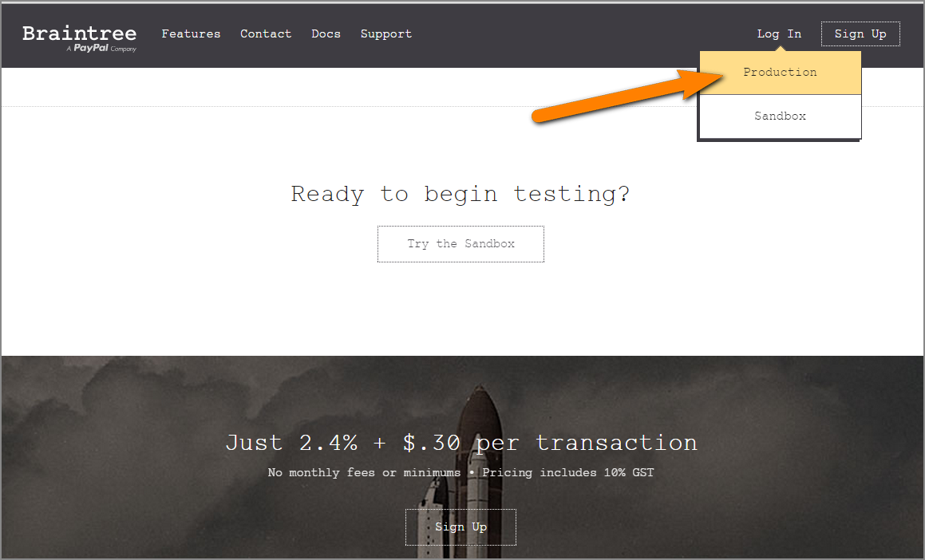Click the 'Ready to begin testing?' heading

[461, 194]
